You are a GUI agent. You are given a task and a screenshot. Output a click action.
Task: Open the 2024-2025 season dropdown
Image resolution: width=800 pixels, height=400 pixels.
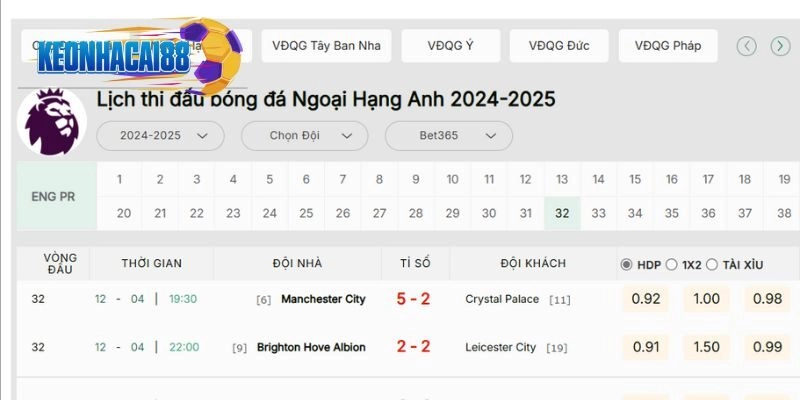click(x=159, y=135)
